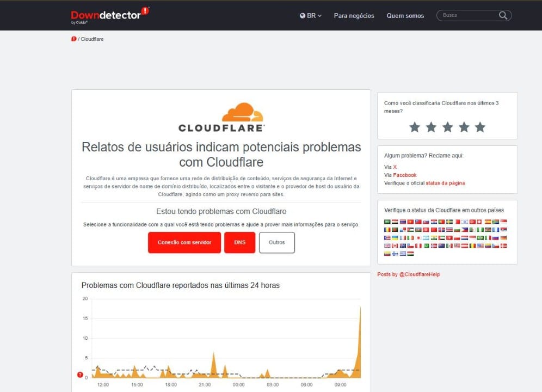Click the 'Problemas com Cloudflare reportados' chart title
Screen dimensions: 542x392
click(x=181, y=285)
